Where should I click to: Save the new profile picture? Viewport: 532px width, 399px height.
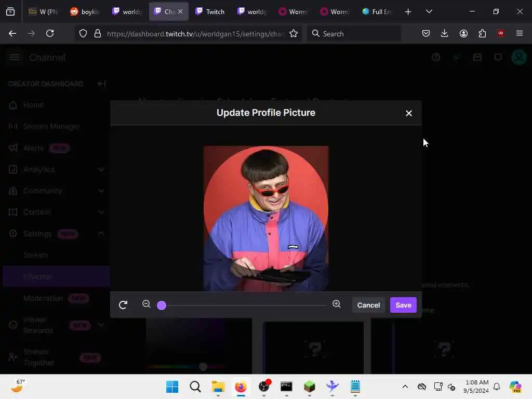click(403, 305)
